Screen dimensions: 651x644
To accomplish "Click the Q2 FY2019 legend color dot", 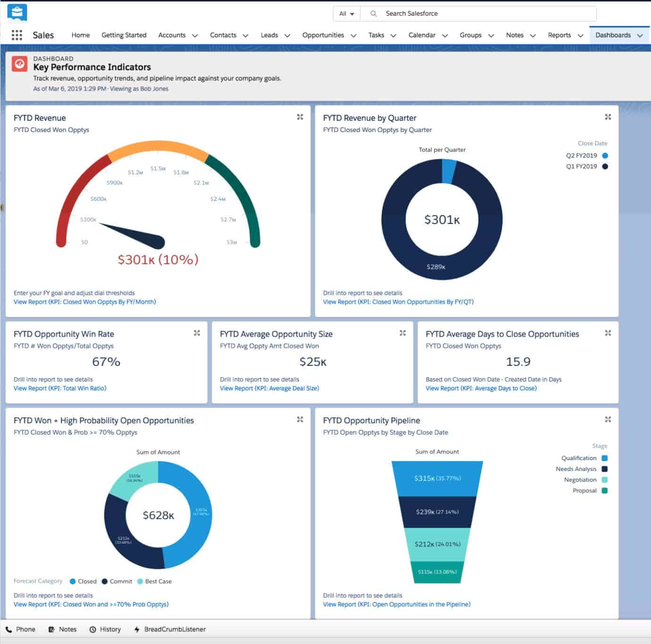I will [x=605, y=156].
